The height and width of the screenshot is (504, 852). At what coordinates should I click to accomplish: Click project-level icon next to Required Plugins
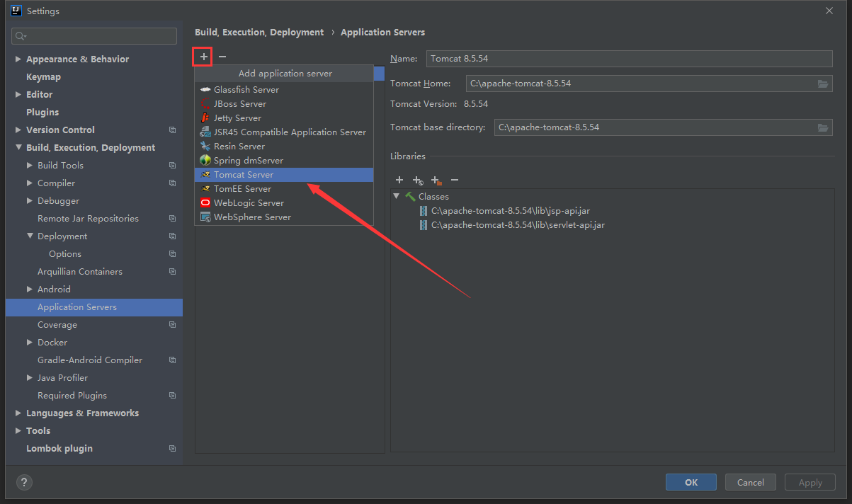(x=172, y=396)
